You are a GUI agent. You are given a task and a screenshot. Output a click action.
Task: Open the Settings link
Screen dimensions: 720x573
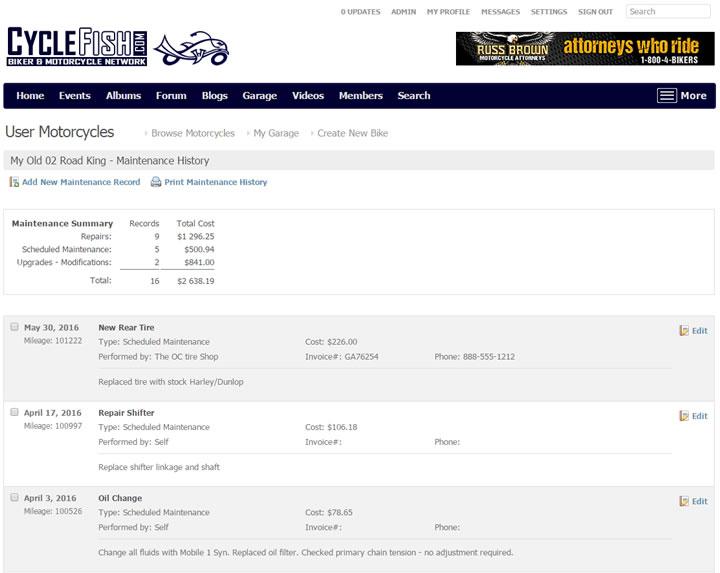tap(549, 12)
